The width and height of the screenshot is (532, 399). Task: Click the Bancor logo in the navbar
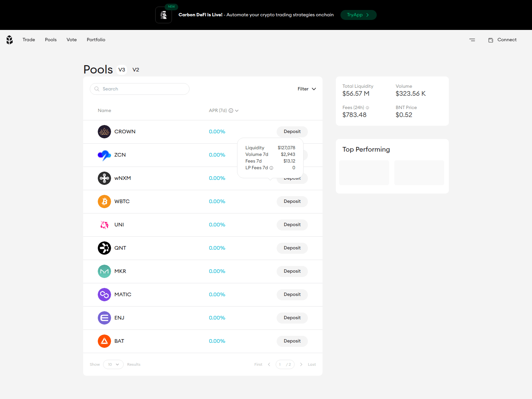tap(9, 40)
